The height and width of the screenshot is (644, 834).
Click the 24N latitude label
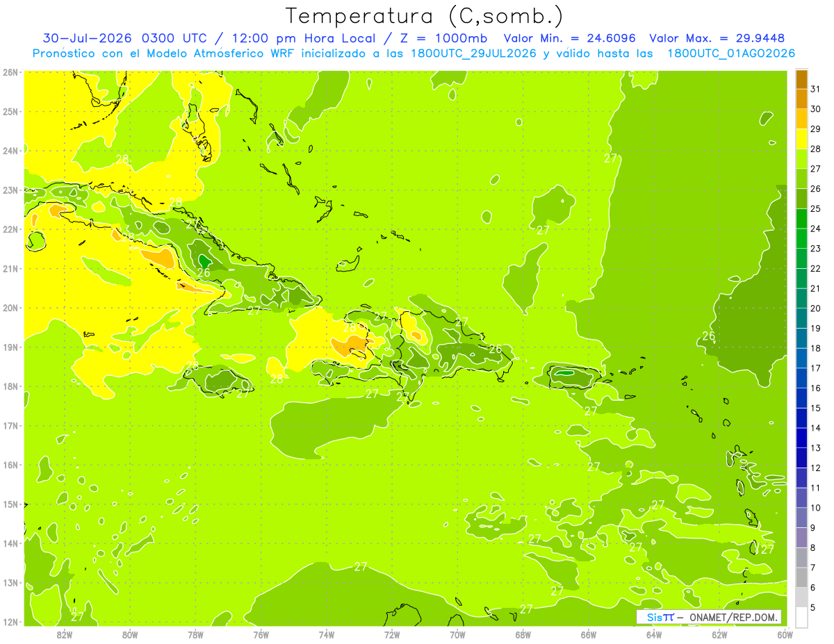[10, 151]
